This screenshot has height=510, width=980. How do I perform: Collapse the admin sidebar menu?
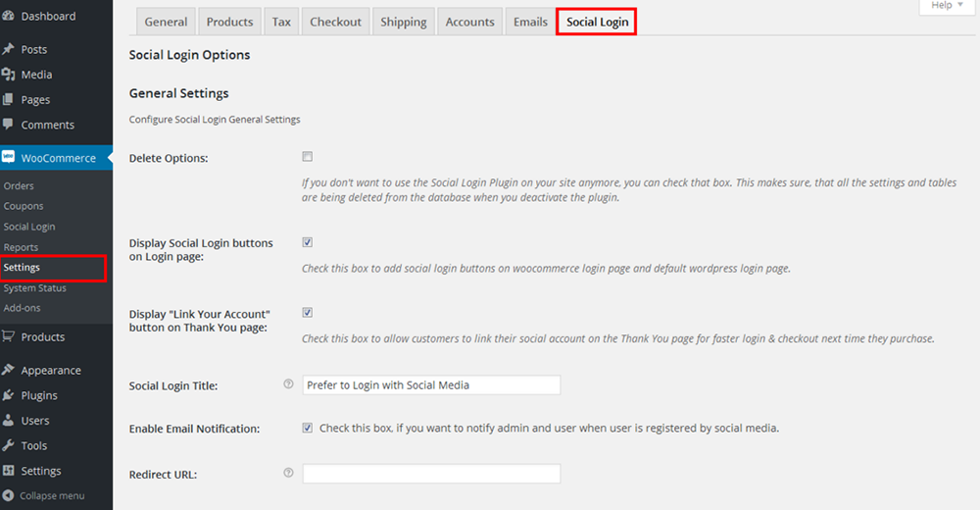coord(44,495)
